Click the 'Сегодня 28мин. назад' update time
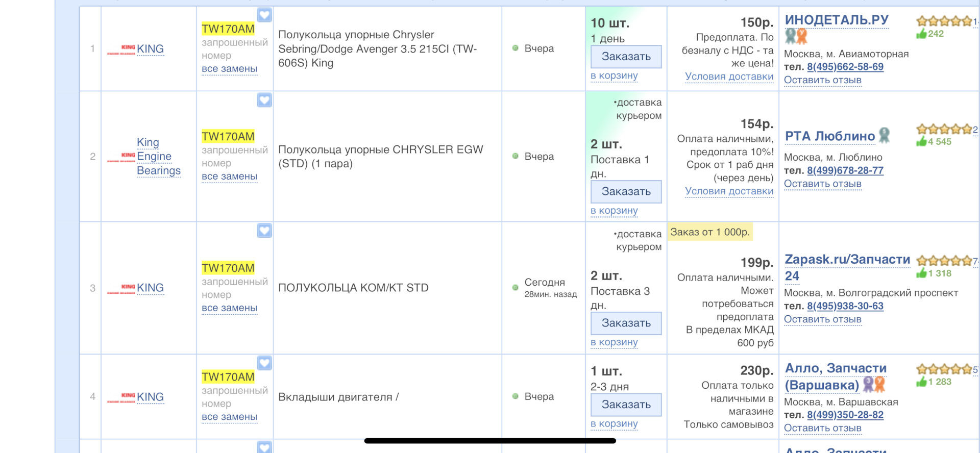Screen dimensions: 980x453 click(x=551, y=288)
